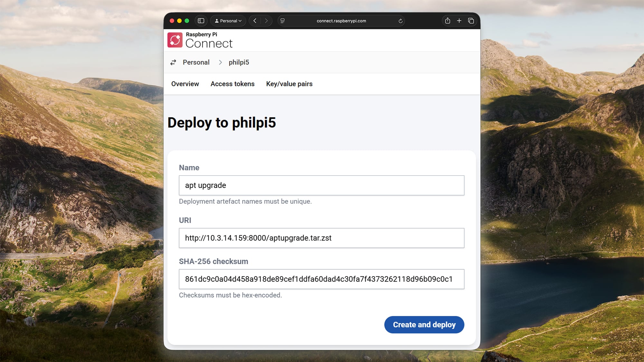Screen dimensions: 644x362
Task: Click into the Name input field
Action: 321,185
